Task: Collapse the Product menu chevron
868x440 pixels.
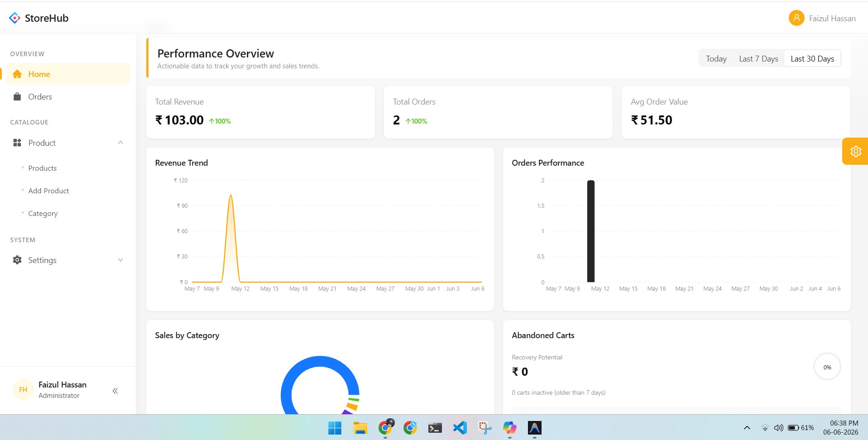Action: [120, 143]
